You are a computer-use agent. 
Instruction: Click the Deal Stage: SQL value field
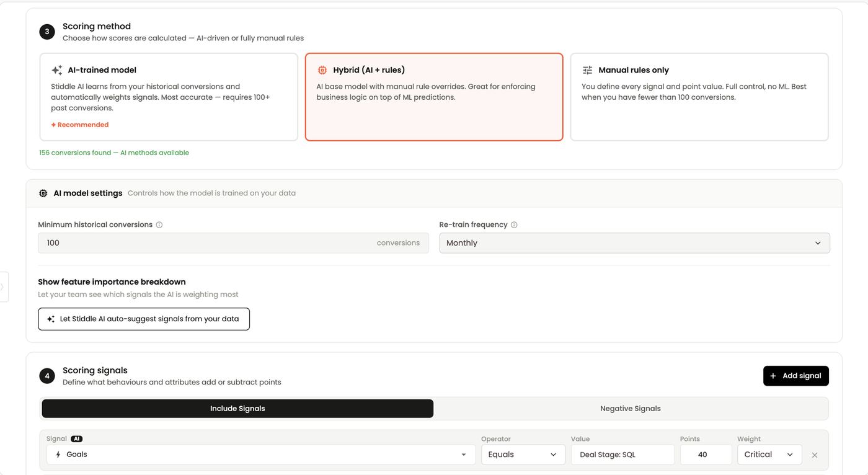coord(622,455)
